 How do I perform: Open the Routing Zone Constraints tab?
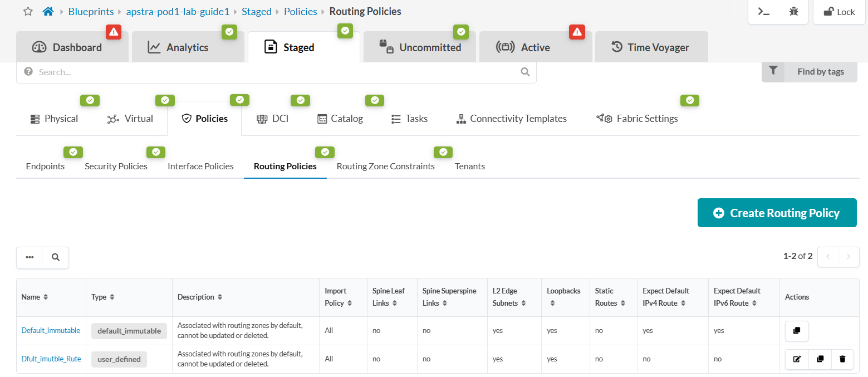click(385, 166)
